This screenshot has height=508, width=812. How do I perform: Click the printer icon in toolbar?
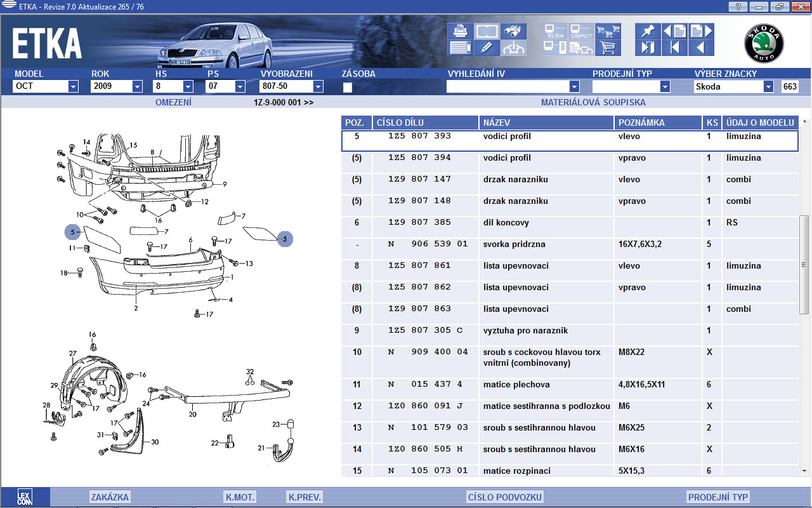pyautogui.click(x=459, y=31)
